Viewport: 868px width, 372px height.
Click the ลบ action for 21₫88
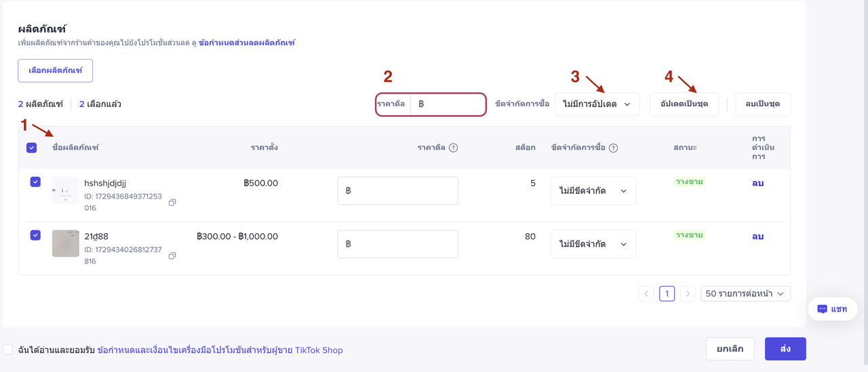pyautogui.click(x=757, y=236)
